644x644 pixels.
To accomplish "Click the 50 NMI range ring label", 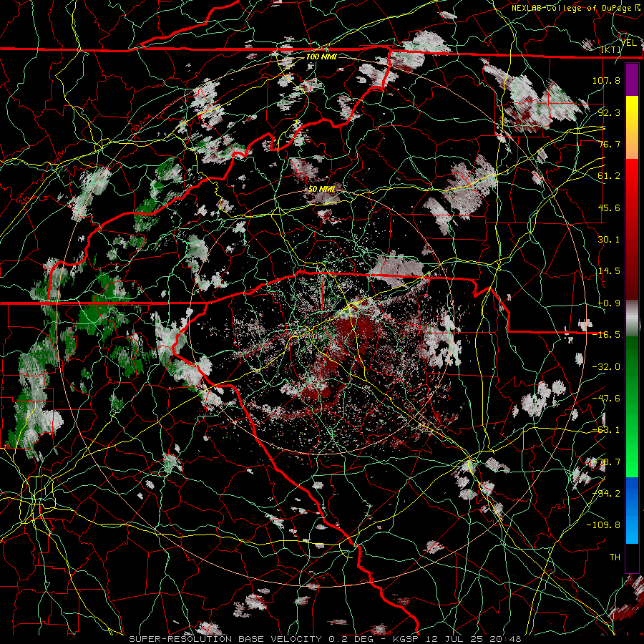I will tap(321, 190).
